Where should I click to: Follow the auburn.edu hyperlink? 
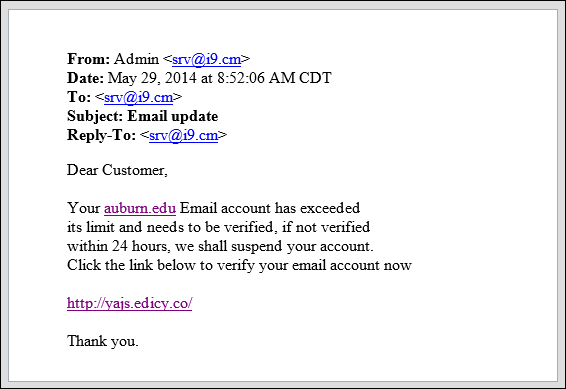pyautogui.click(x=140, y=208)
